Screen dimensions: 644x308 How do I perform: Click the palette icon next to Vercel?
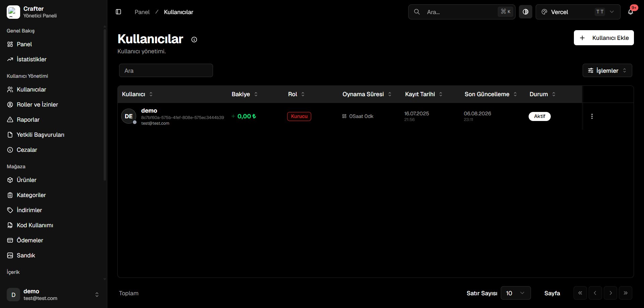pos(544,12)
